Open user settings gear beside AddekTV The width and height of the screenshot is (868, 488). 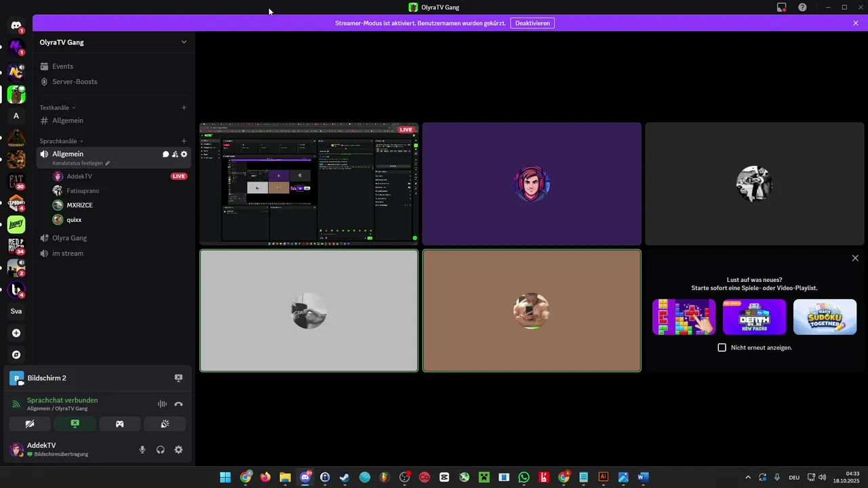point(178,449)
